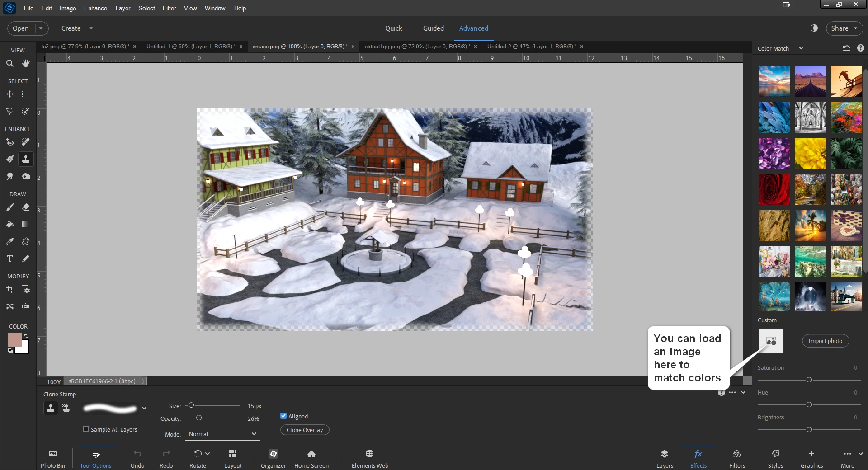Viewport: 868px width, 470px height.
Task: Toggle light/dark theme mode
Action: pos(814,28)
